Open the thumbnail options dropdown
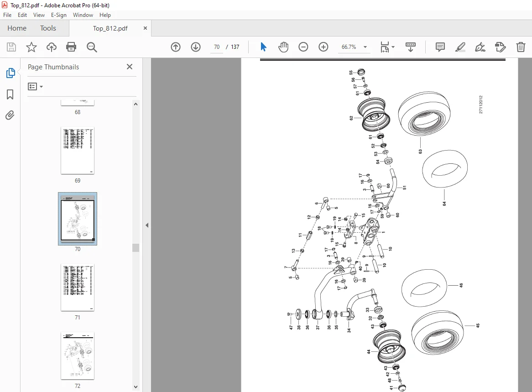 35,87
